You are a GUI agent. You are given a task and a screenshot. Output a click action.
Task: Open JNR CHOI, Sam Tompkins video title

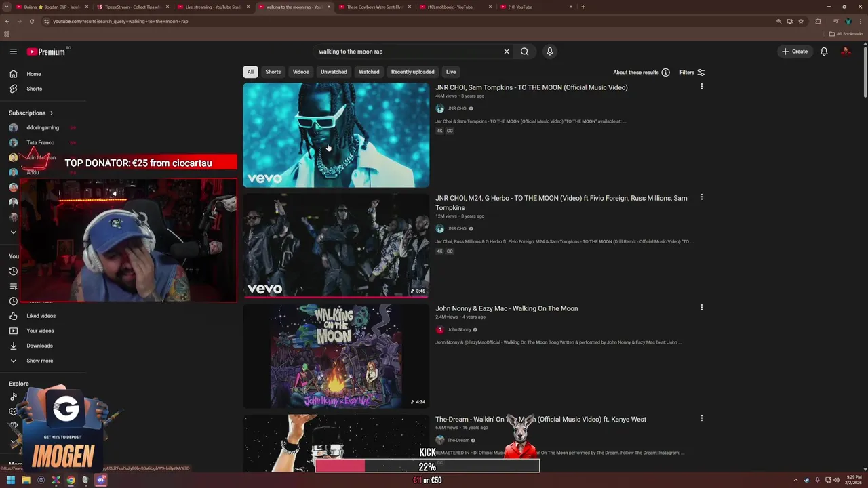point(531,87)
